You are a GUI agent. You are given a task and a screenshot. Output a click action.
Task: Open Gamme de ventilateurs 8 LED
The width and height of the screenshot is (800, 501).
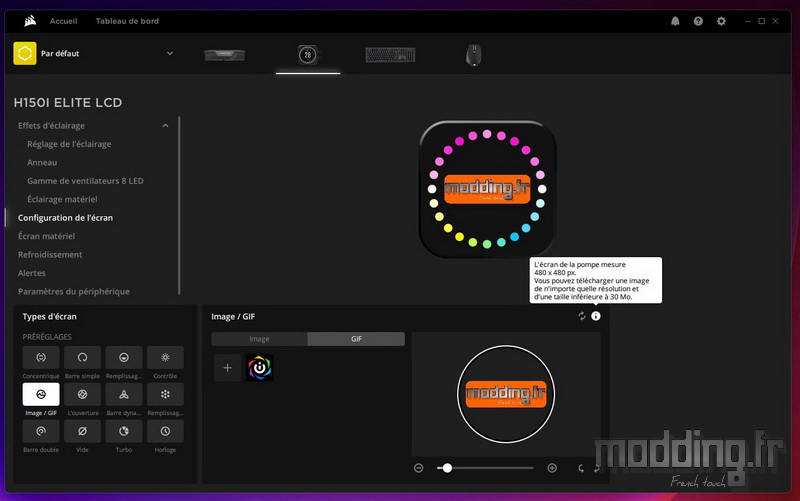tap(85, 181)
